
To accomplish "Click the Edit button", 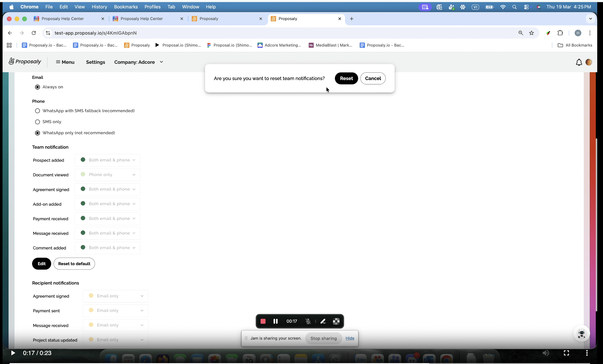I will pos(42,264).
